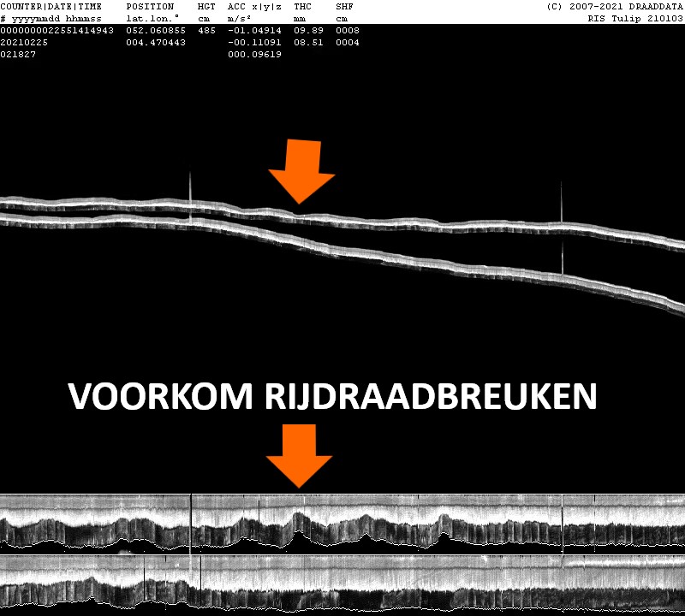Click the upper wire scan strip at the bottom
685x616 pixels.
(x=342, y=520)
